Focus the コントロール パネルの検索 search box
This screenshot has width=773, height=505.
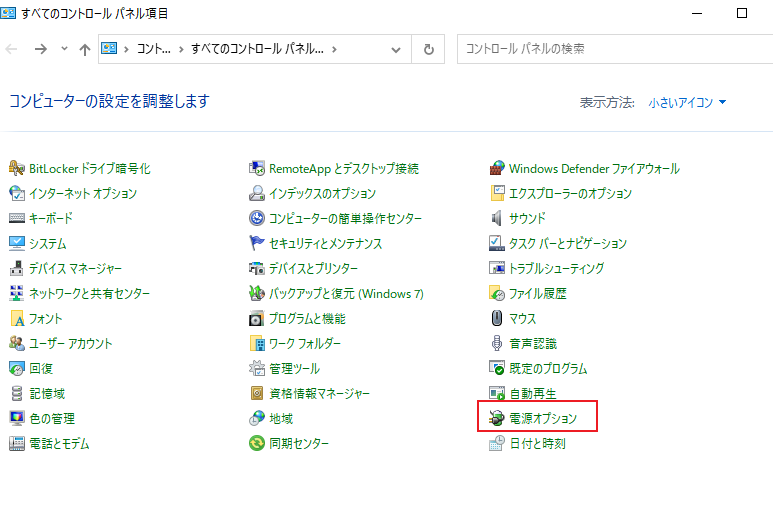click(x=615, y=49)
